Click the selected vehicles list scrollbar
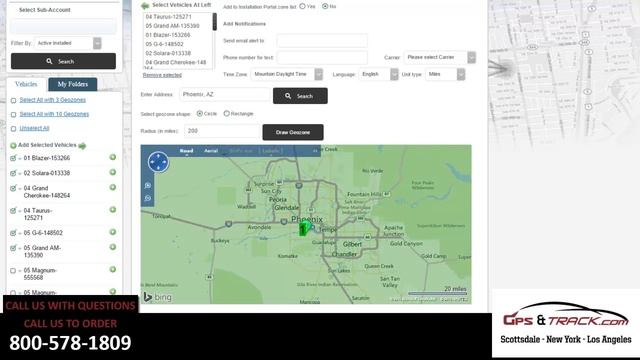The height and width of the screenshot is (360, 640). (215, 22)
